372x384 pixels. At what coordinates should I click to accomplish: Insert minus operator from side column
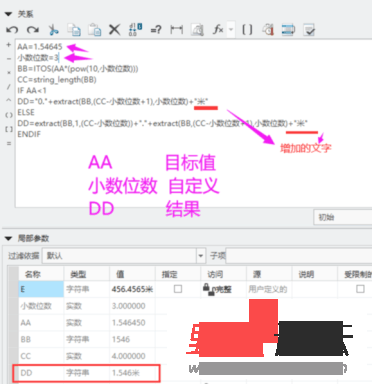tap(9, 59)
